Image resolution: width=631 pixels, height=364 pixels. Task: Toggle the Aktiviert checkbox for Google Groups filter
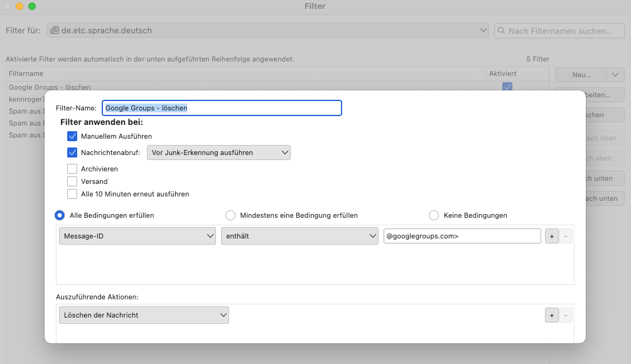pyautogui.click(x=507, y=87)
